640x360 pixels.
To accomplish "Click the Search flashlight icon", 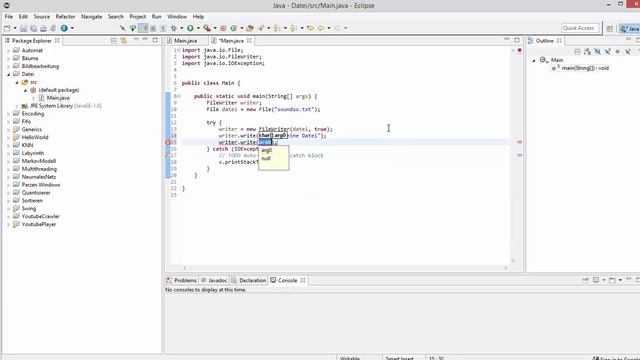I will coord(261,28).
